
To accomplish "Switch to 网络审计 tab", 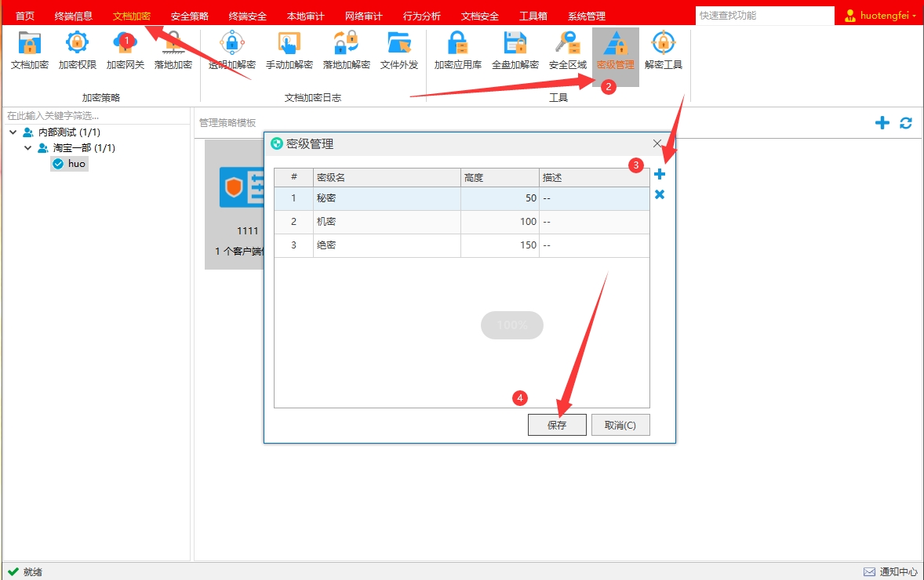I will point(364,16).
